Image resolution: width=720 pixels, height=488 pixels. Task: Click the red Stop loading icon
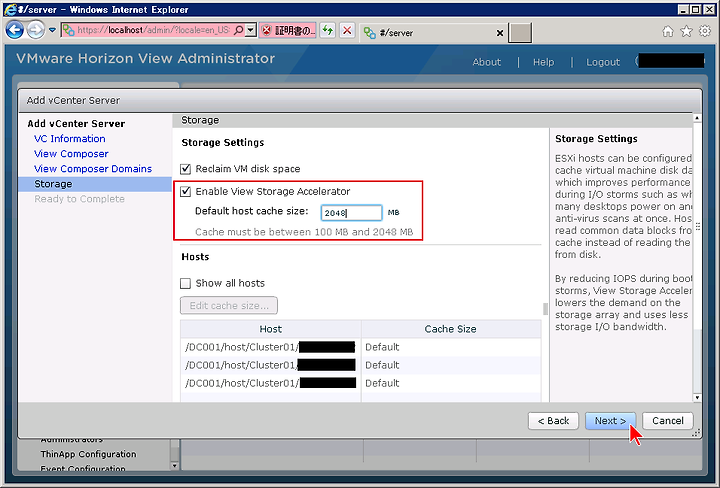[348, 31]
